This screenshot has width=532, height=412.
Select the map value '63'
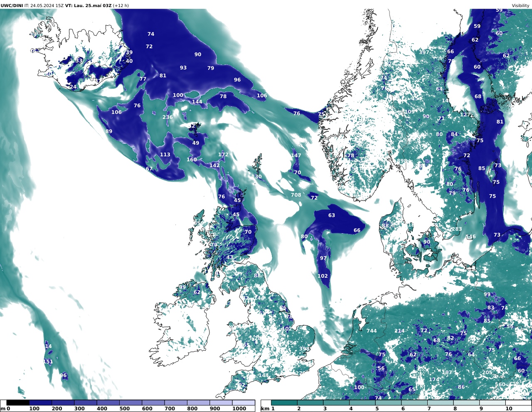coord(332,215)
